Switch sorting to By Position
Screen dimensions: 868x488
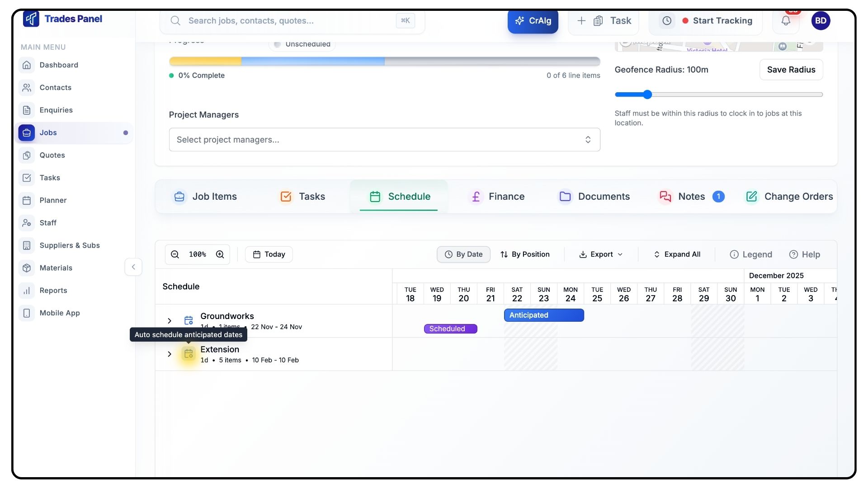pyautogui.click(x=525, y=254)
